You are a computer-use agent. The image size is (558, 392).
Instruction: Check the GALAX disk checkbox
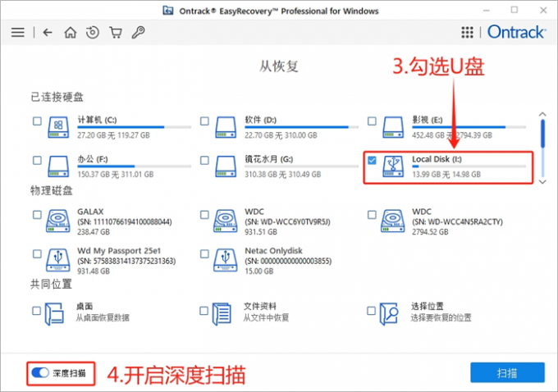point(37,215)
